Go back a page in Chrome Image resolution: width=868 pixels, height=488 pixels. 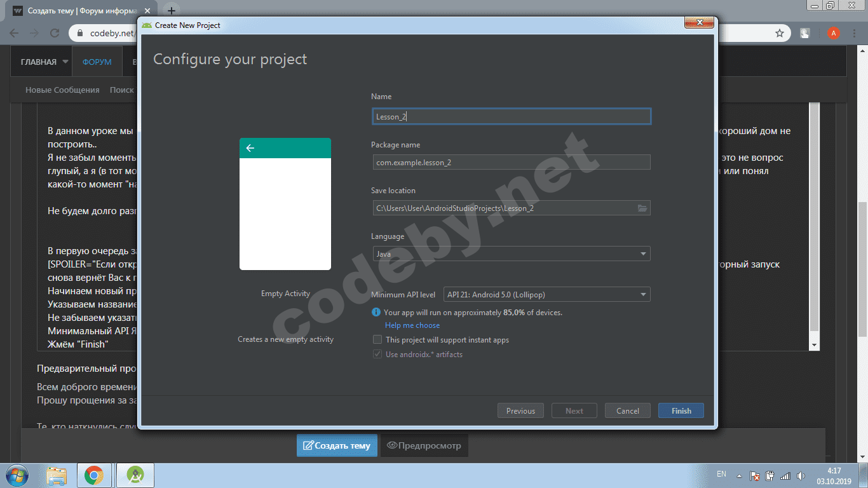[14, 33]
